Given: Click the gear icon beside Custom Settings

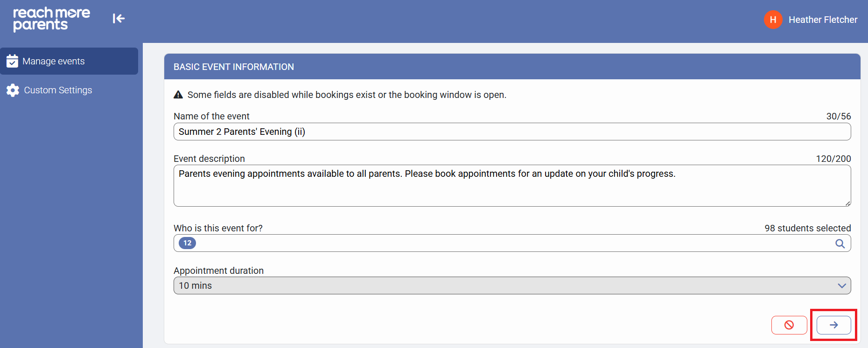Looking at the screenshot, I should pos(13,90).
